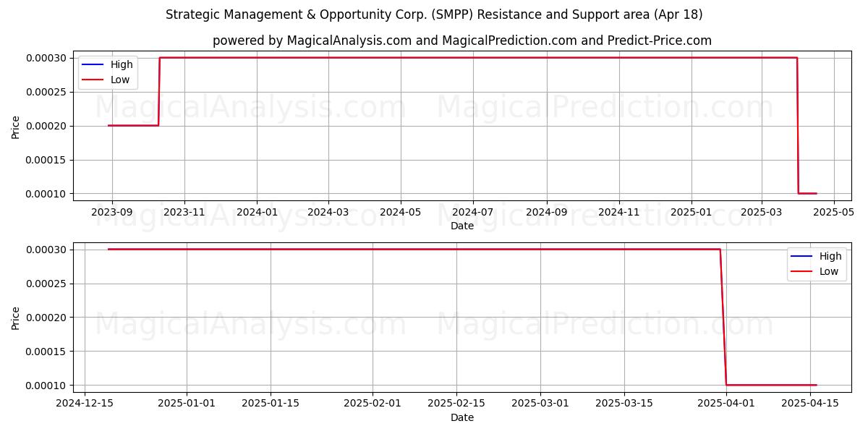Click the 2024-12-15 tick on bottom chart
The image size is (868, 434).
click(85, 404)
